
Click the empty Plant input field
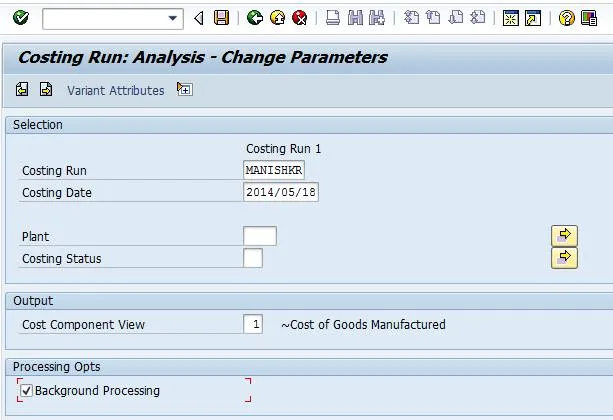pos(260,236)
